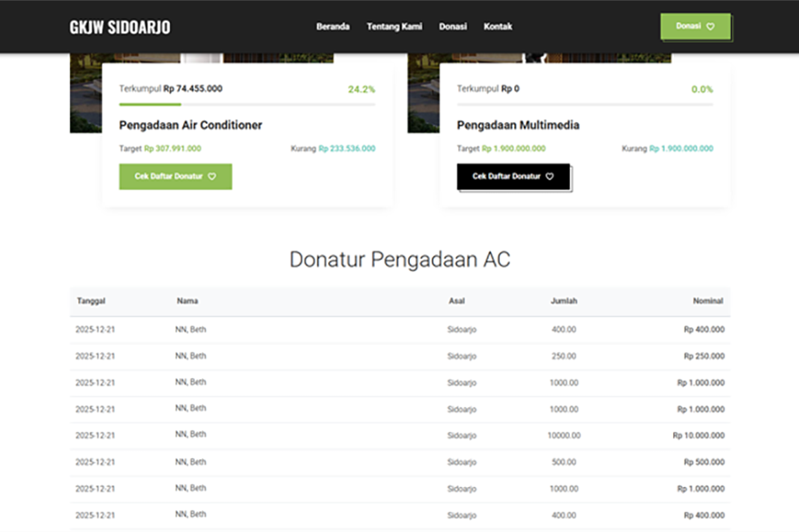Sort the table by Tanggal column

tap(88, 301)
